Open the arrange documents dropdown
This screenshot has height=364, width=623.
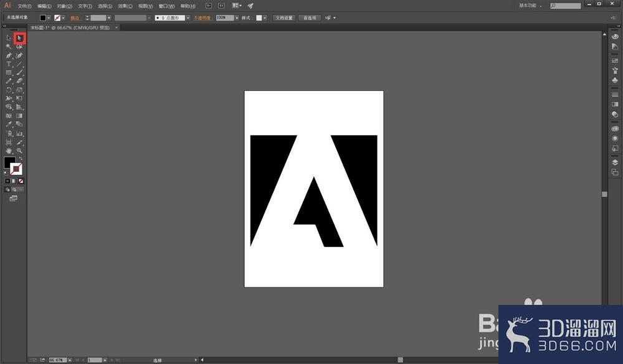click(237, 6)
